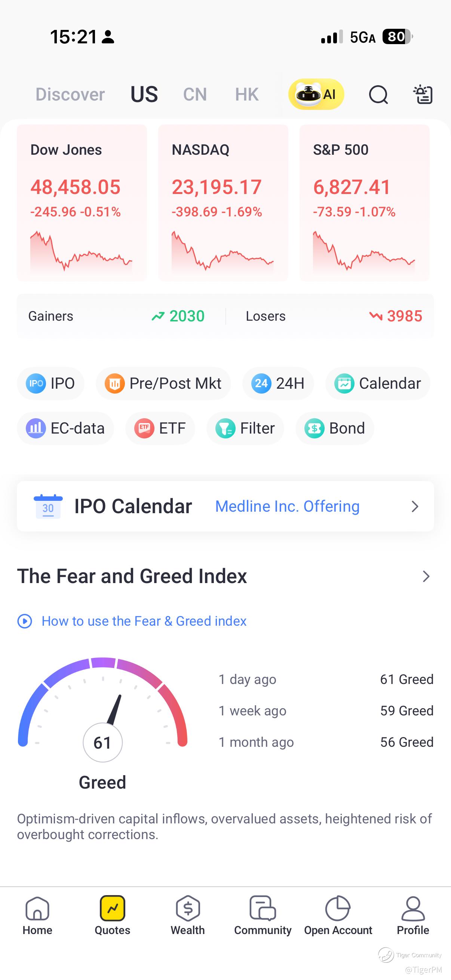Switch to the CN market tab
The width and height of the screenshot is (451, 980).
195,94
